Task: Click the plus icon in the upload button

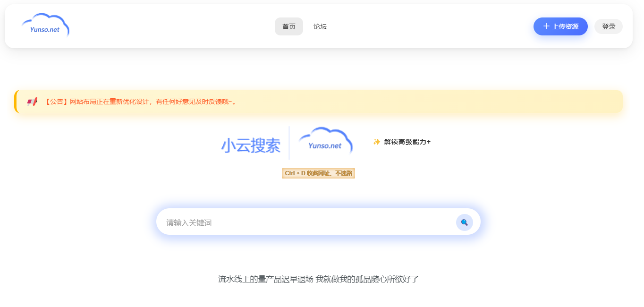Action: tap(546, 26)
